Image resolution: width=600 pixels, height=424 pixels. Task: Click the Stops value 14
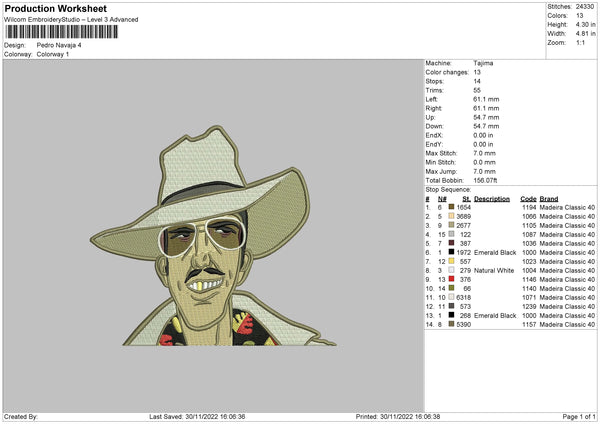pos(477,81)
